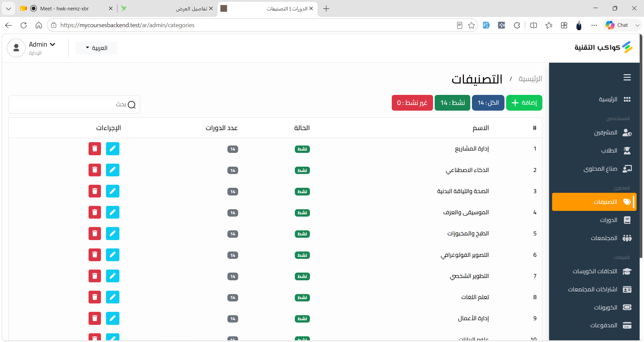
Task: Open browser settings and more menu
Action: (594, 25)
